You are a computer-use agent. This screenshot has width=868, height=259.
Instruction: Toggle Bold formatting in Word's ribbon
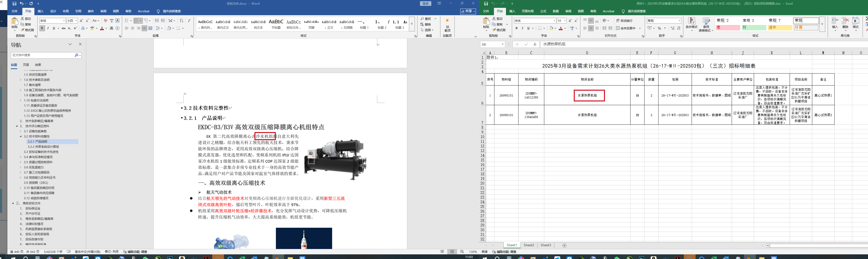(42, 28)
